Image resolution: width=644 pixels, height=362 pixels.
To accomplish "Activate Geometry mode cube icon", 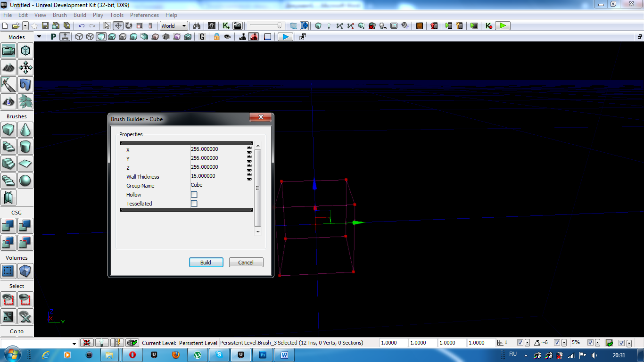I will coord(25,50).
